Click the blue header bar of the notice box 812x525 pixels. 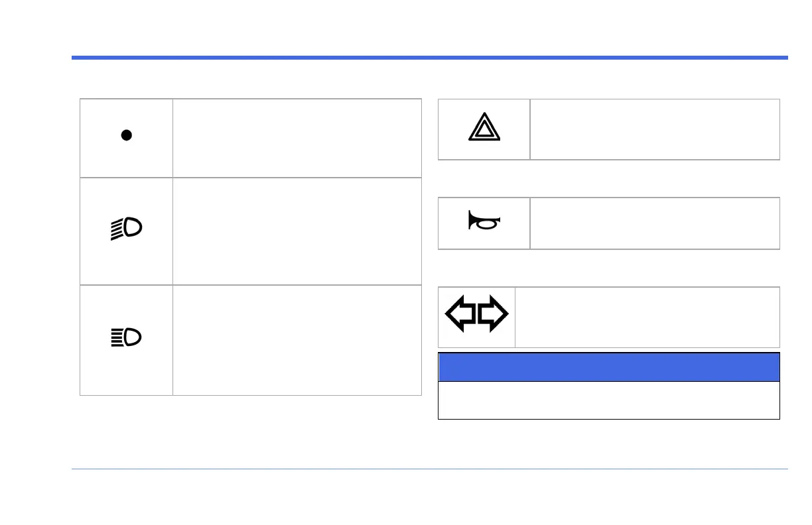tap(608, 367)
